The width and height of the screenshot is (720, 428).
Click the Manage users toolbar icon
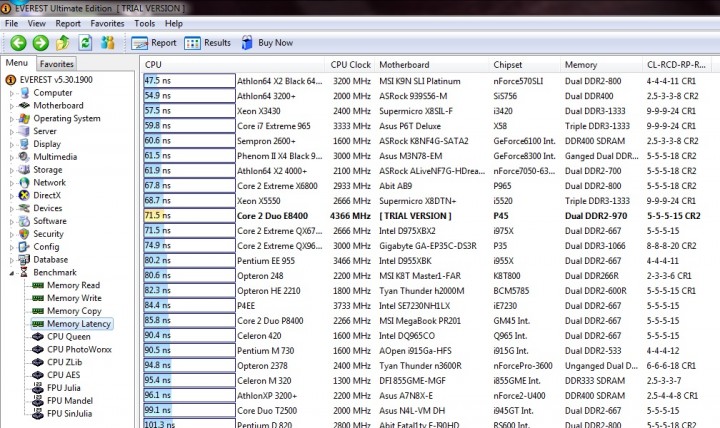(x=108, y=43)
